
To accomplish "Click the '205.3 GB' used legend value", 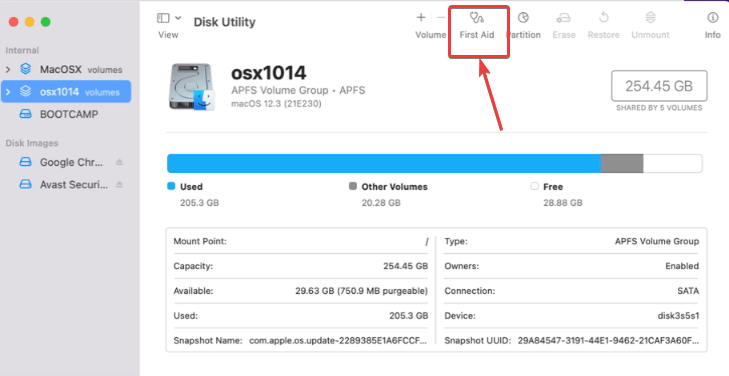I will point(199,203).
